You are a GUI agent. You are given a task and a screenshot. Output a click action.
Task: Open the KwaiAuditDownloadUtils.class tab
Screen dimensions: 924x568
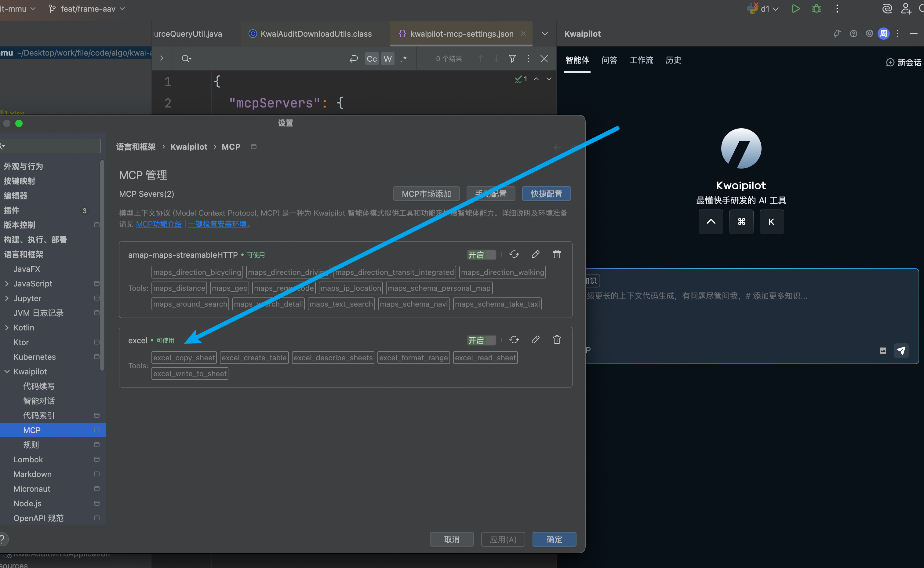pyautogui.click(x=315, y=34)
